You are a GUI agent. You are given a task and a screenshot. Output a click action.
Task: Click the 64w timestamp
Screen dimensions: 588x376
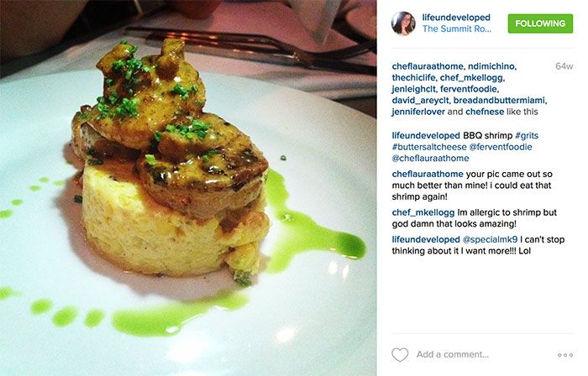click(564, 66)
